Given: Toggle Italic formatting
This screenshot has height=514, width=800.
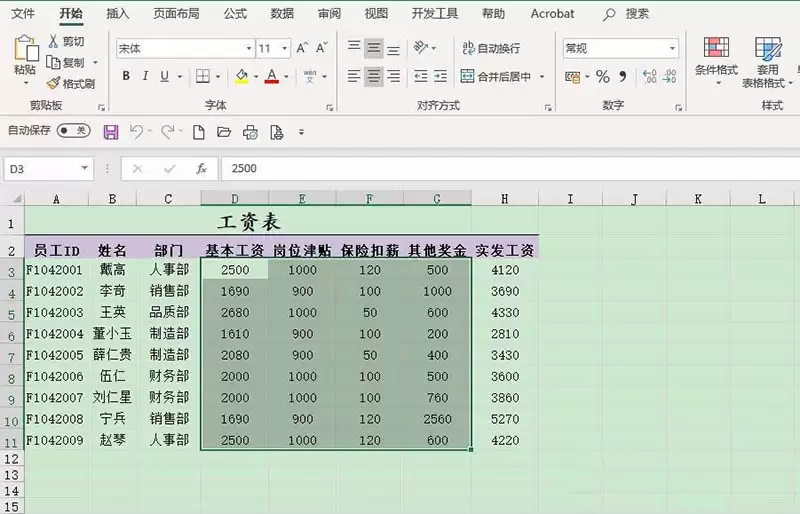Looking at the screenshot, I should [x=145, y=76].
